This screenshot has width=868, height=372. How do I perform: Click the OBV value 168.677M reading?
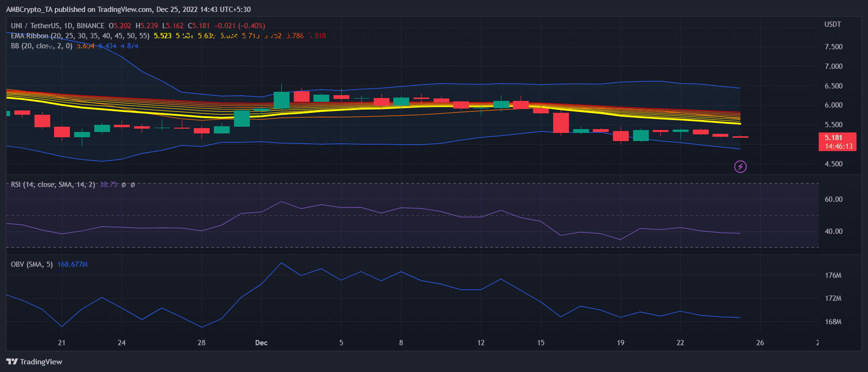pyautogui.click(x=72, y=264)
